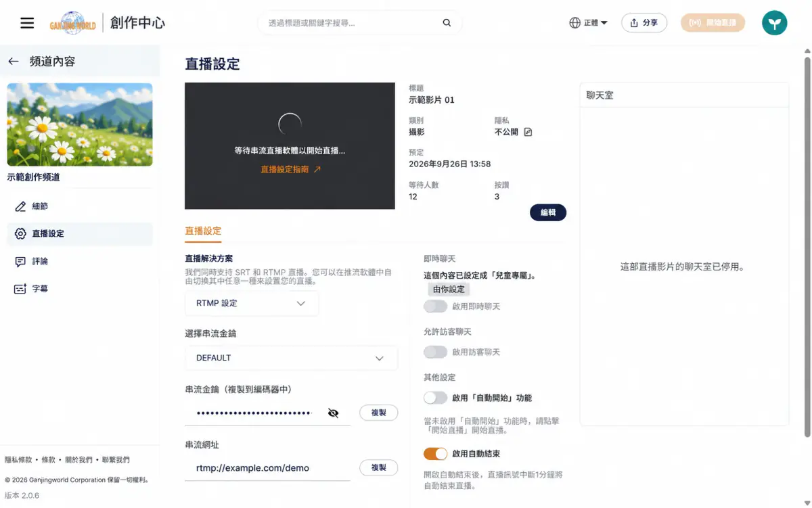Copy the stream URL with 複製
Screen dimensions: 812x508
[378, 467]
